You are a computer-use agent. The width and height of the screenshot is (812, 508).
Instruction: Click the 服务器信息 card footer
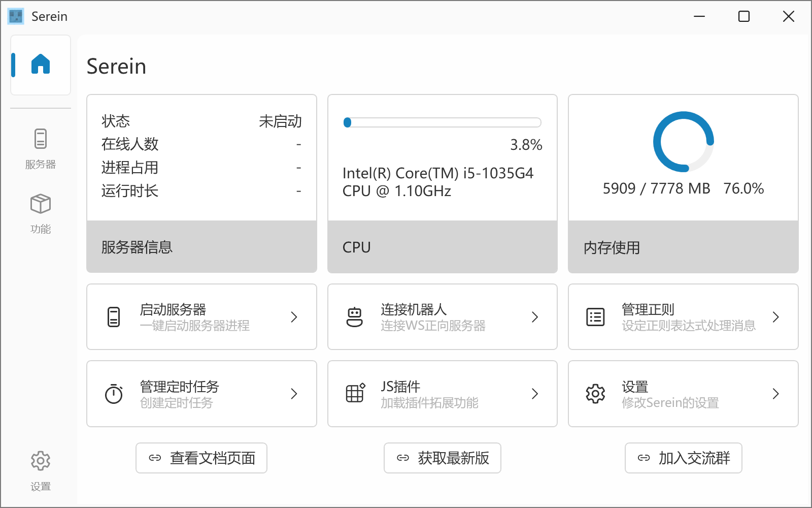[202, 247]
